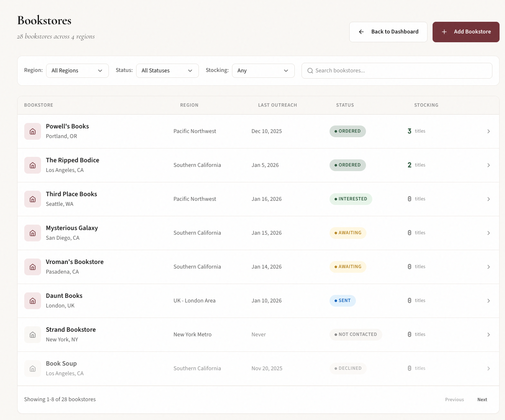
Task: Expand Third Place Books details chevron
Action: (x=488, y=199)
